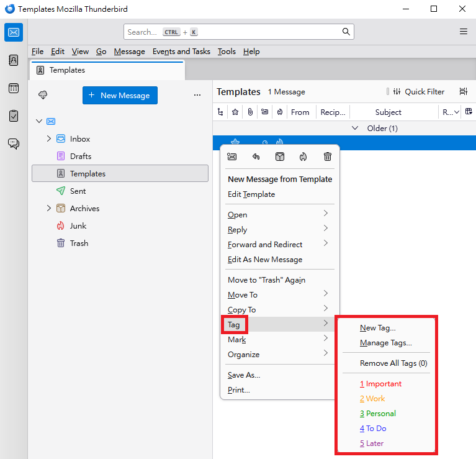Click the Get Messages cloud icon
Screen dimensions: 476x459
pos(43,95)
